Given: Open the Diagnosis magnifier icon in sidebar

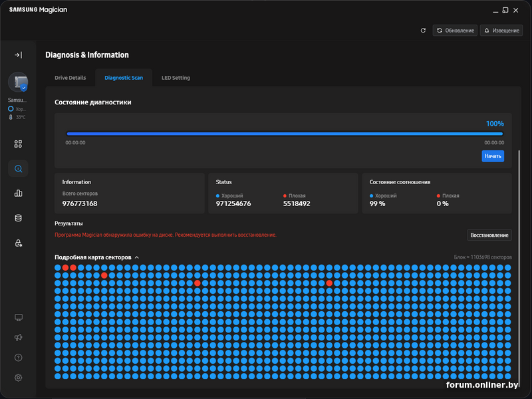Looking at the screenshot, I should point(18,169).
